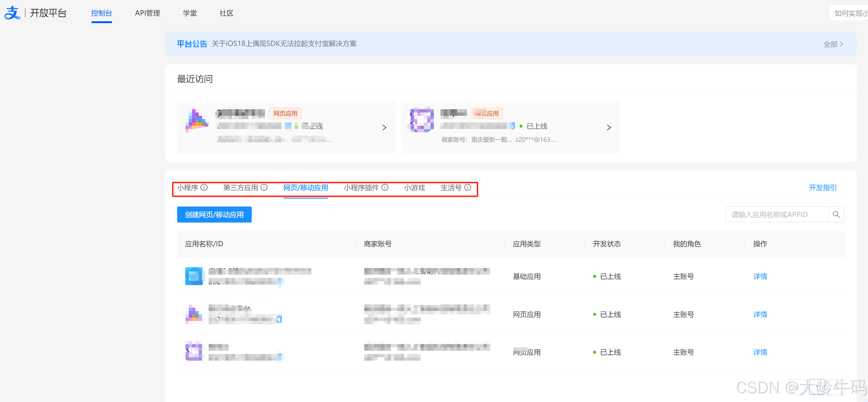The height and width of the screenshot is (402, 868).
Task: Select the 第三方应用 tab
Action: pos(240,187)
